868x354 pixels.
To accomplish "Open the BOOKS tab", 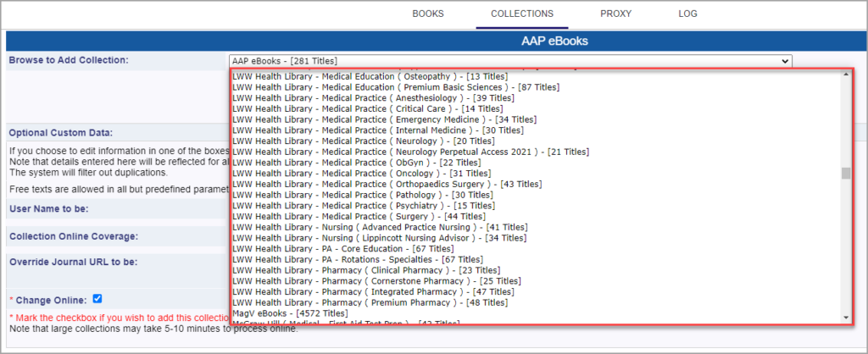I will (x=428, y=14).
